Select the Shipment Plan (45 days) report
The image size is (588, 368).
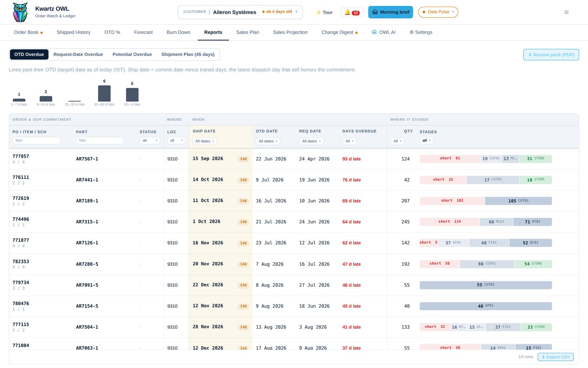(x=188, y=54)
